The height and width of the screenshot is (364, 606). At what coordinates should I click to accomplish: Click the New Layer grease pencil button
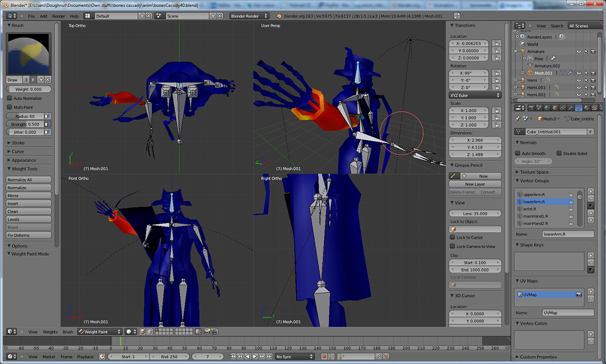pos(475,184)
